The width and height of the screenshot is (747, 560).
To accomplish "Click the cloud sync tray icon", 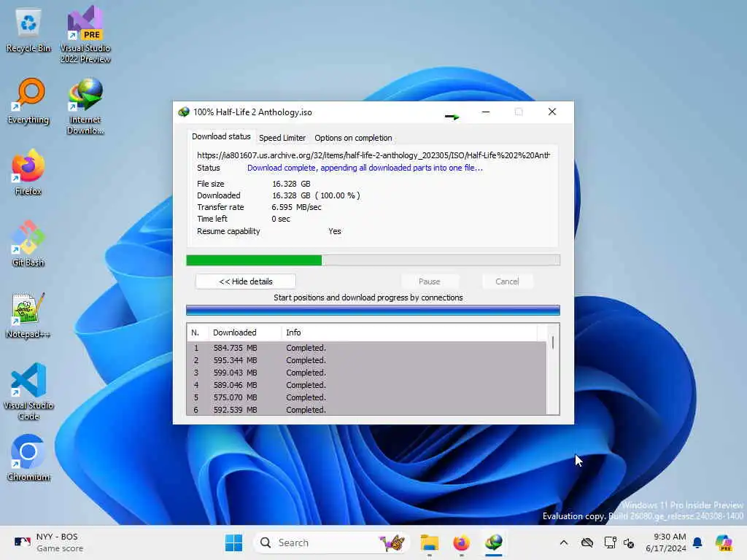I will 587,542.
